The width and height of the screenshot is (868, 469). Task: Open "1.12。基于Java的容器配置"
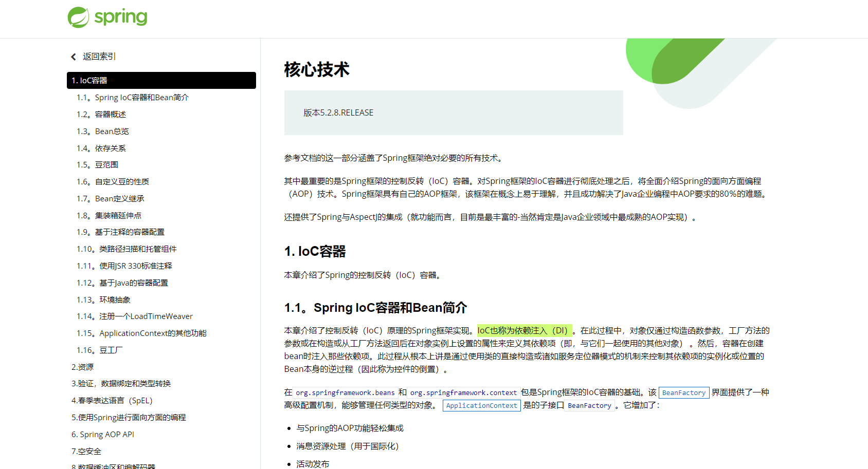123,283
